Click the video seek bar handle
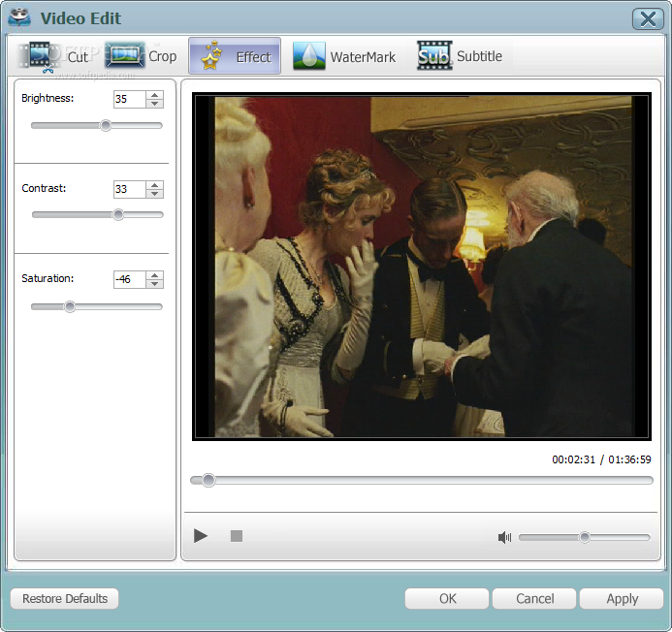The image size is (672, 632). (208, 481)
